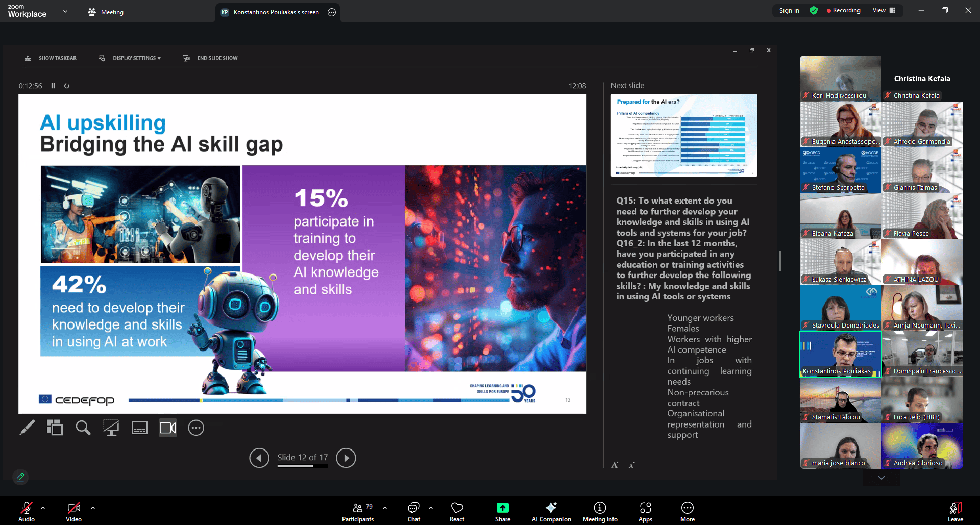Toggle subtitles in presenter view
Viewport: 980px width, 525px height.
(x=139, y=428)
